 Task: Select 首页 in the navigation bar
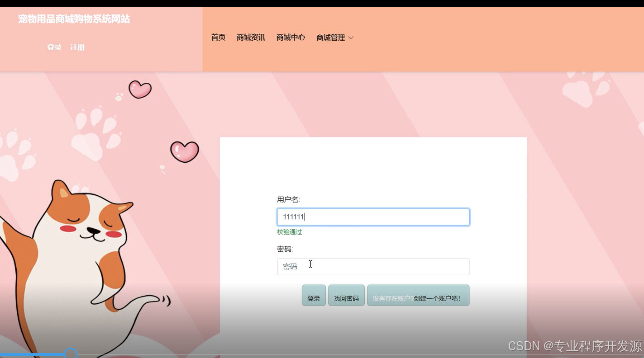[218, 38]
